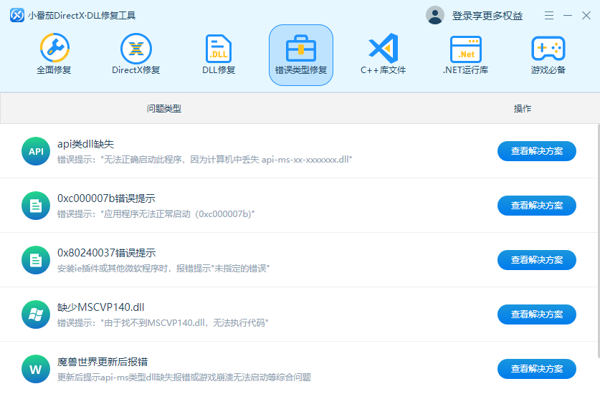
Task: View solution for 魔兽世界更新后报错
Action: (x=536, y=369)
